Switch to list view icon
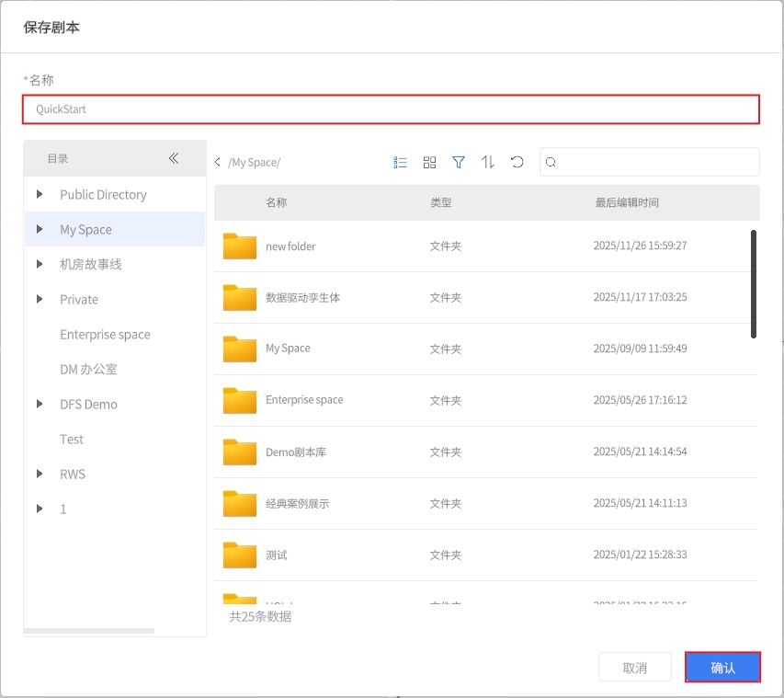Image resolution: width=784 pixels, height=698 pixels. pyautogui.click(x=400, y=162)
